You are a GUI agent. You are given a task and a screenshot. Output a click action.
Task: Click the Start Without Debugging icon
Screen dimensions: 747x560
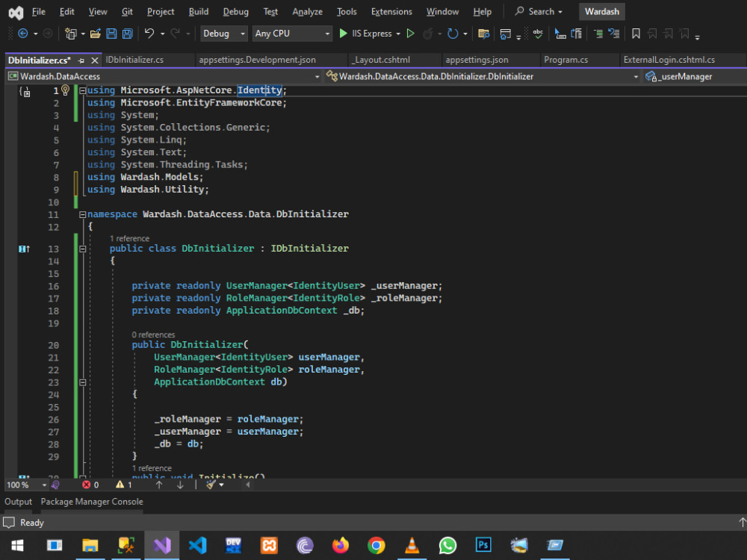410,34
